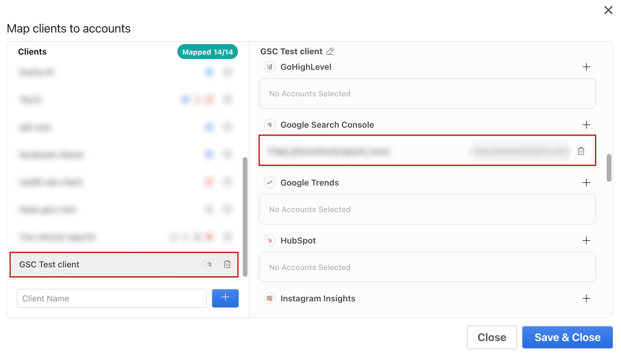Screen dimensions: 621x364
Task: Click the Search Console icon on GSC Test client
Action: [x=209, y=264]
